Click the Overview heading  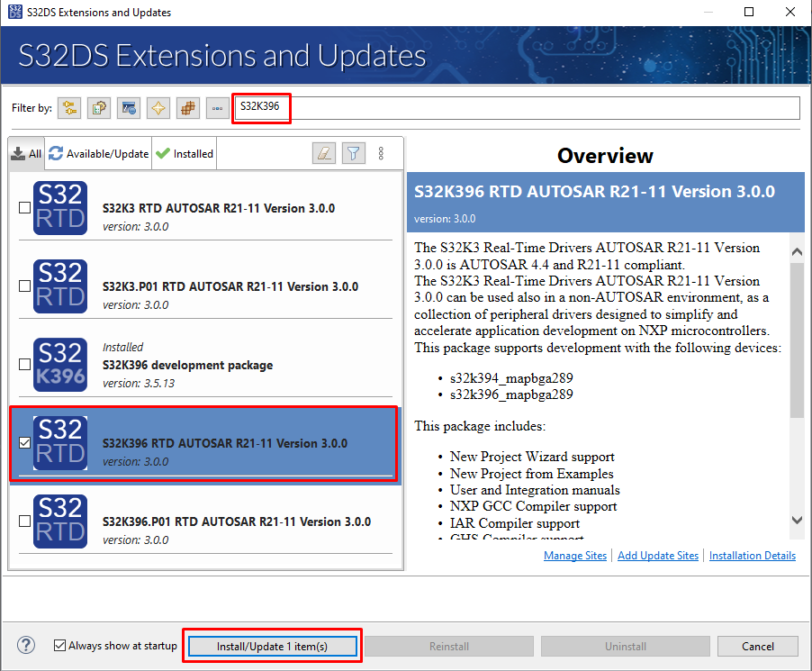605,156
